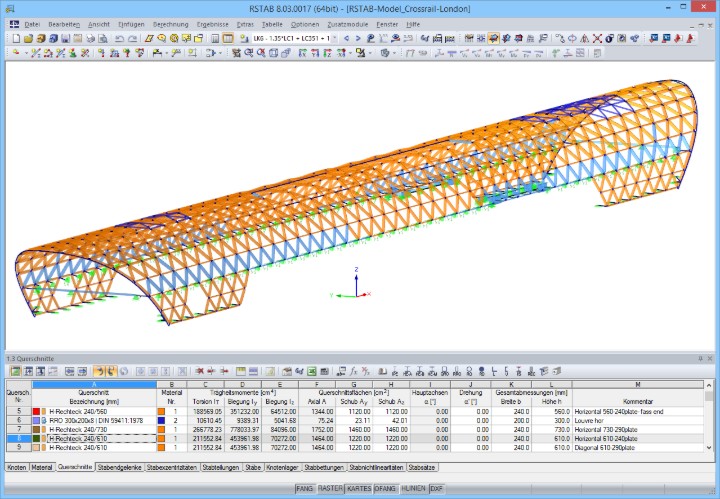Switch to the Stabnichtlinearitäten table tab
The height and width of the screenshot is (499, 720).
coord(376,467)
